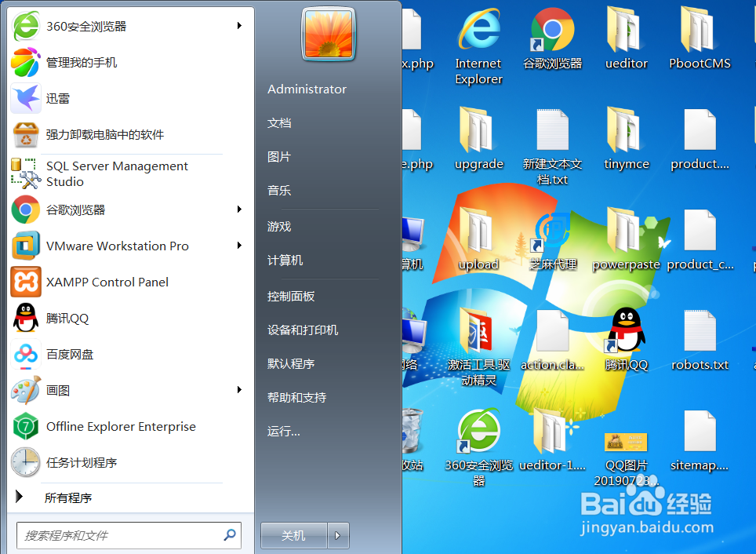Select the PbootCMS desktop folder
Viewport: 756px width, 554px height.
700,38
